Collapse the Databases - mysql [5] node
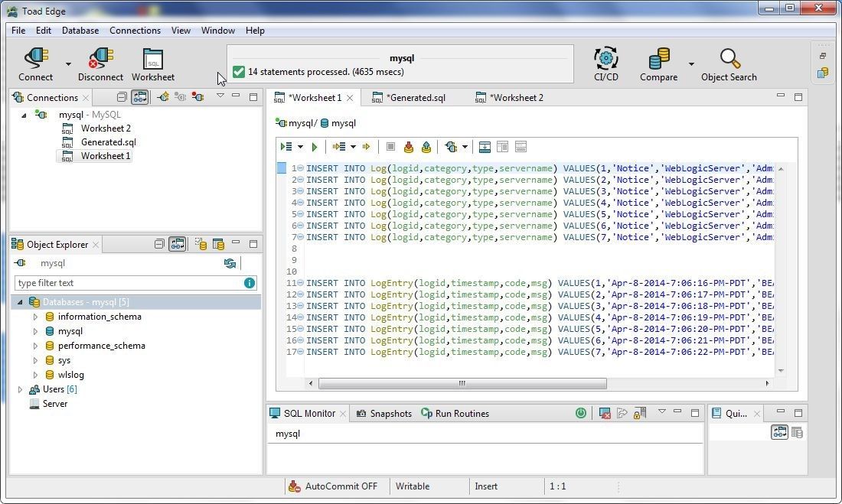The image size is (842, 504). tap(20, 302)
